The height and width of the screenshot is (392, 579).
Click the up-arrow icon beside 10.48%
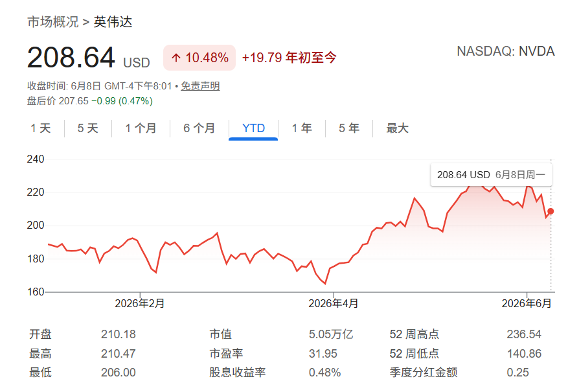[x=176, y=58]
